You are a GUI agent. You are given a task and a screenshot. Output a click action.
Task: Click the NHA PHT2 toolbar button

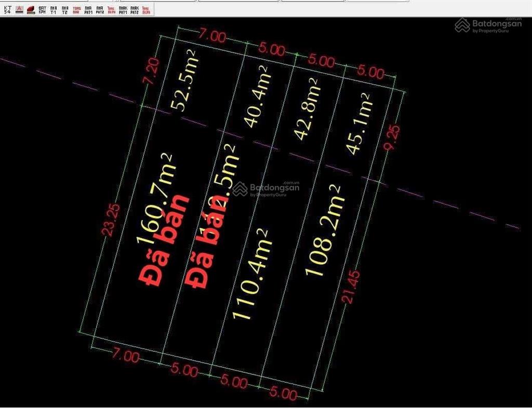click(x=100, y=9)
